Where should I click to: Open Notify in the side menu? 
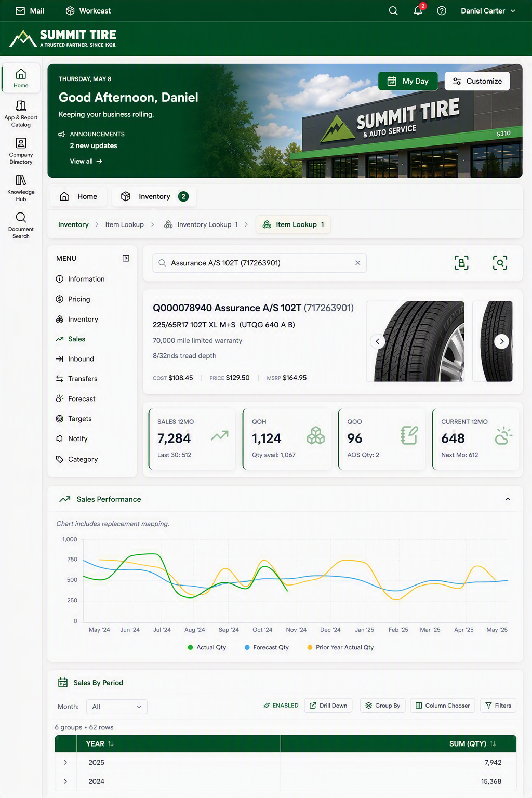[71, 438]
